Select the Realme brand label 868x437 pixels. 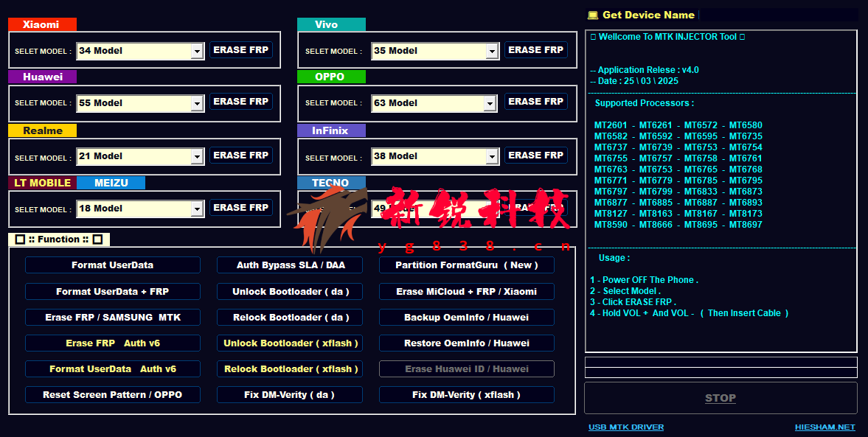[x=42, y=130]
